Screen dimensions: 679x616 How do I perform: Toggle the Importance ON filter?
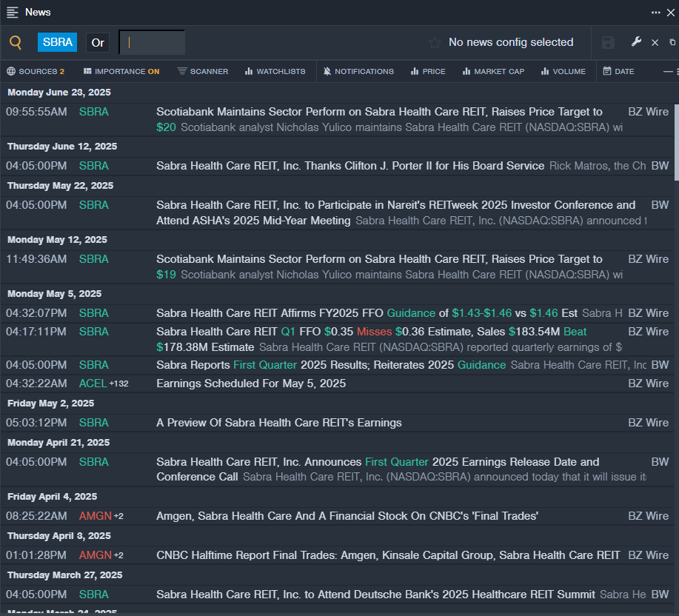point(121,71)
